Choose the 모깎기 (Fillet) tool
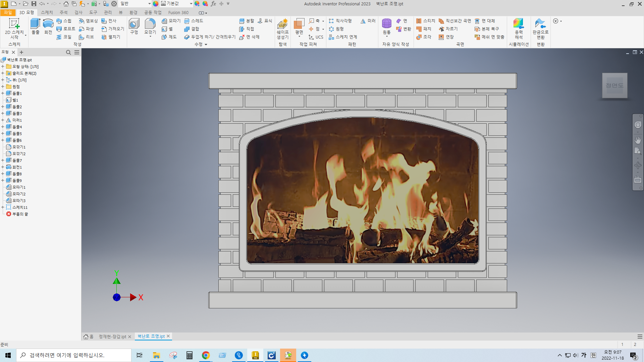The width and height of the screenshot is (644, 362). [150, 27]
